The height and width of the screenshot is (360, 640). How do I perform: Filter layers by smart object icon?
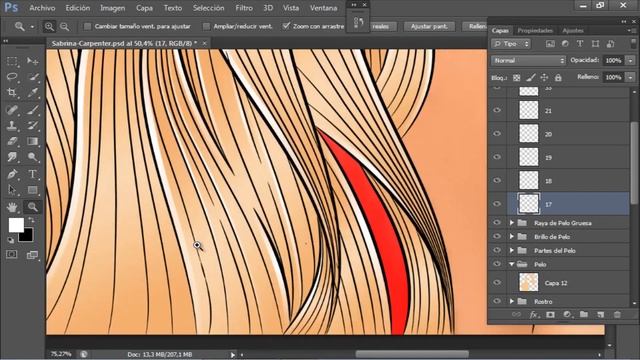click(611, 44)
